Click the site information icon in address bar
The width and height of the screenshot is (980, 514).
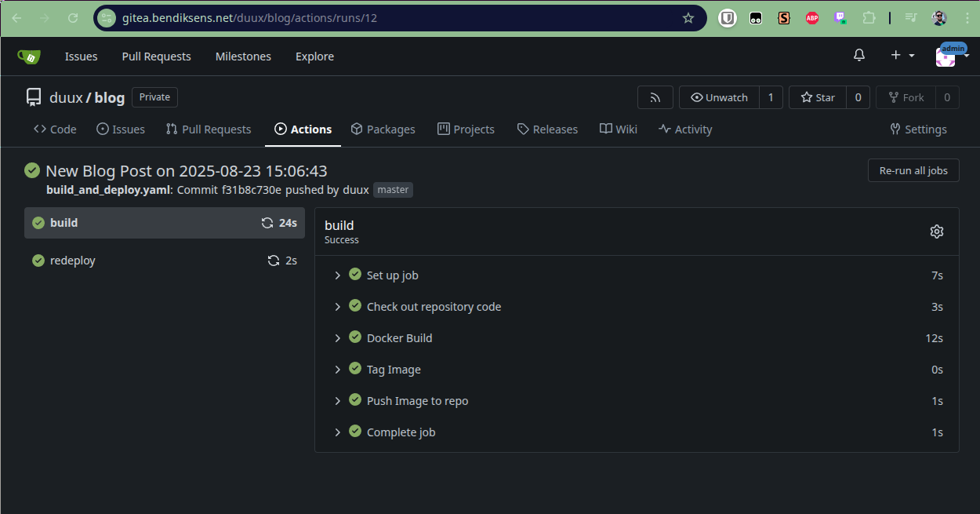pos(107,18)
